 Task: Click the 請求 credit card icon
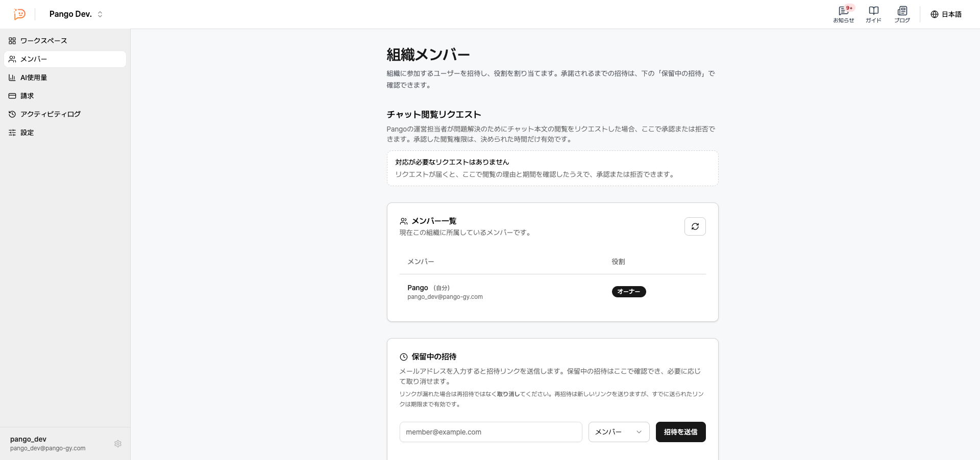click(x=12, y=96)
